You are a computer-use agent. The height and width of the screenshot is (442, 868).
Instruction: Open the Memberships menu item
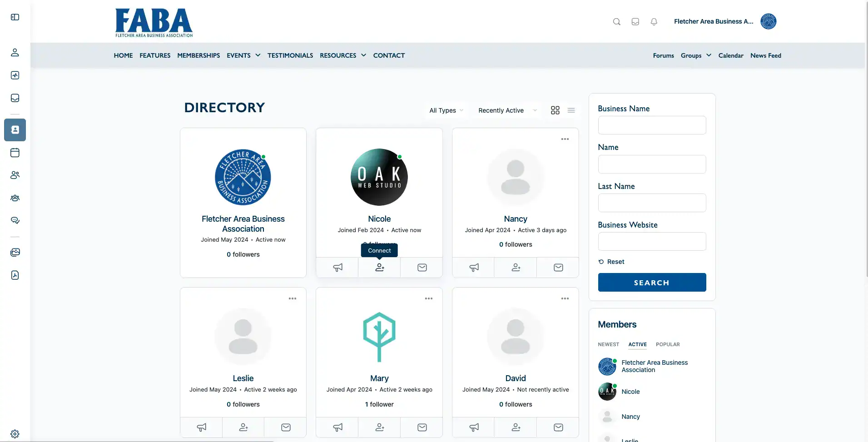point(198,55)
